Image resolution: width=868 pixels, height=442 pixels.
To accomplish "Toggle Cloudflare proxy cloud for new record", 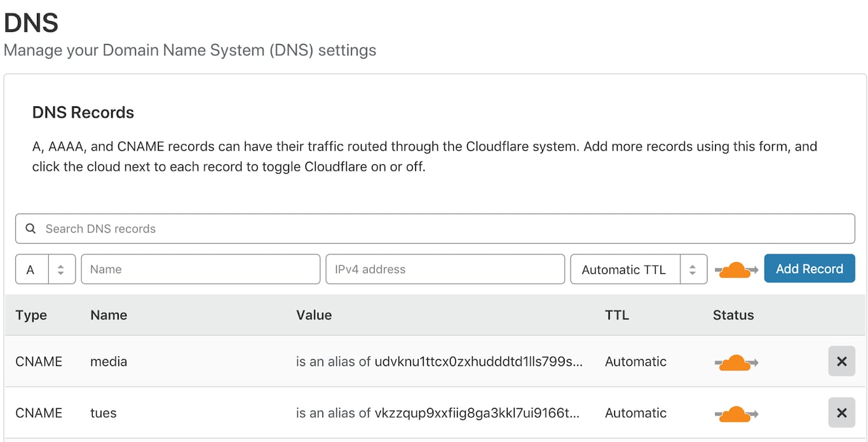I will click(x=736, y=270).
